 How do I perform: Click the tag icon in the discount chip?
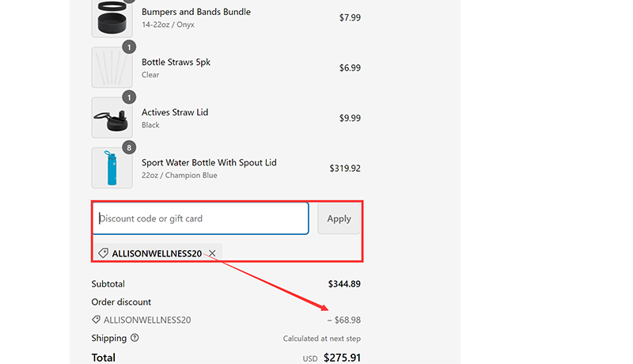(103, 253)
